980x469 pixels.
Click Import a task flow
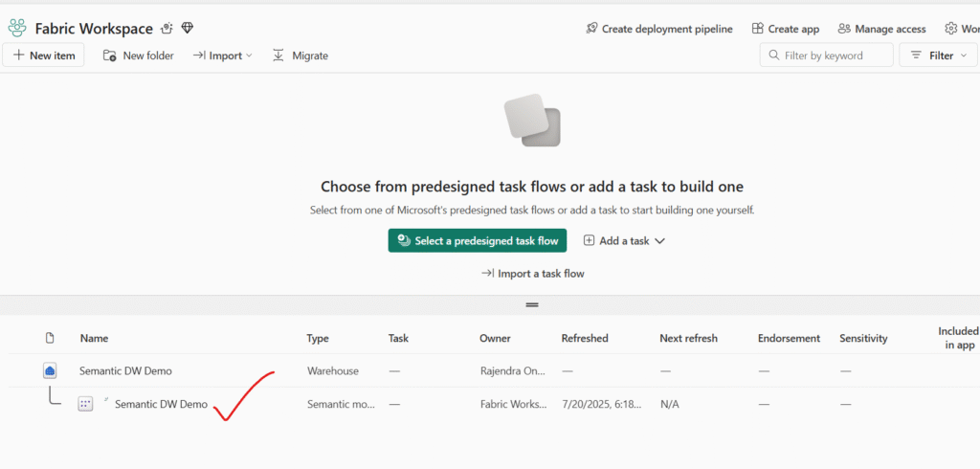pos(532,274)
